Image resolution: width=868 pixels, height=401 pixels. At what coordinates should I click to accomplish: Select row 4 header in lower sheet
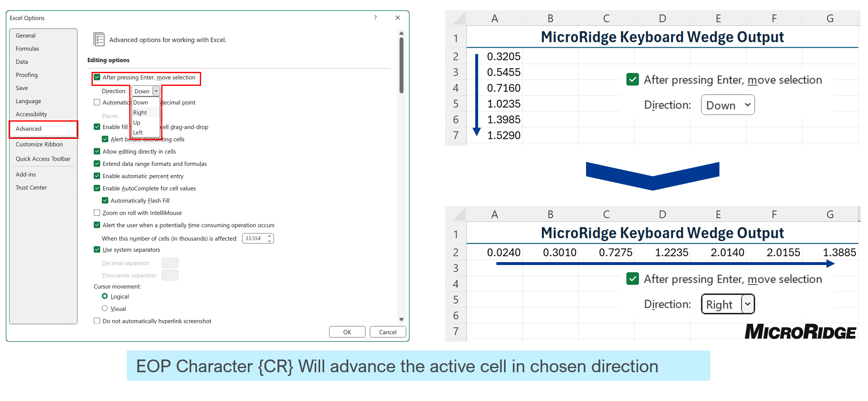pyautogui.click(x=456, y=284)
